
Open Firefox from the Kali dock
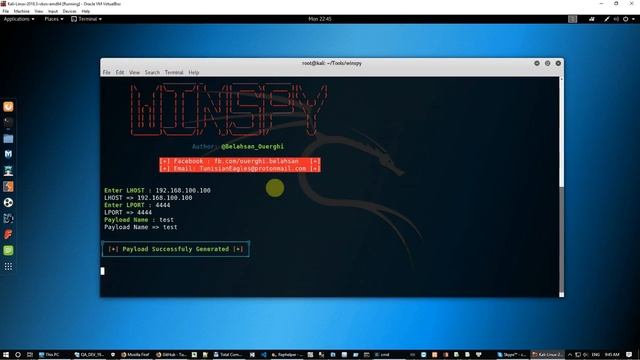tap(8, 107)
